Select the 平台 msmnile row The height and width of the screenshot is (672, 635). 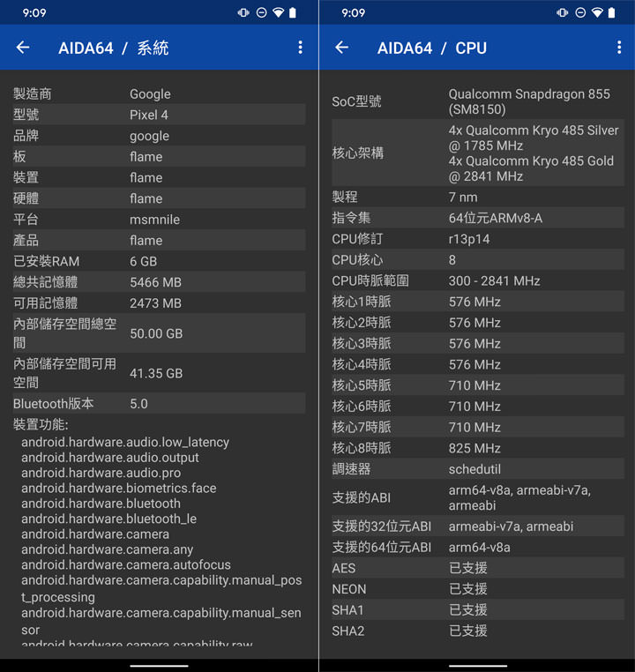coord(159,220)
